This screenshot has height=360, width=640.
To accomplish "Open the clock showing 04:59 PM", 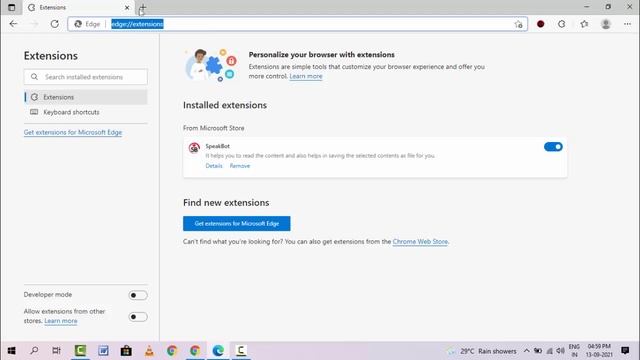I will [599, 351].
